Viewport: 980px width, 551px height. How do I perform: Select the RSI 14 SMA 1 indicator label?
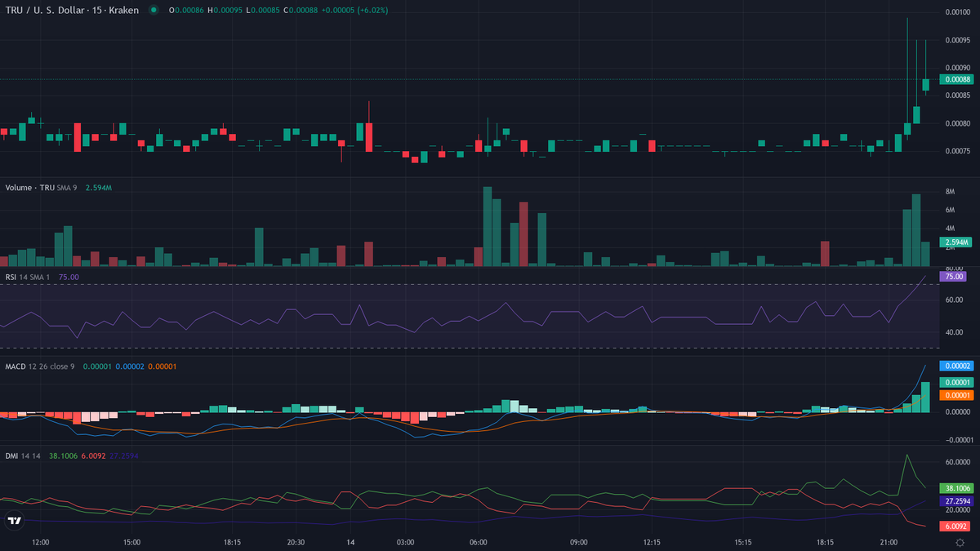click(28, 277)
